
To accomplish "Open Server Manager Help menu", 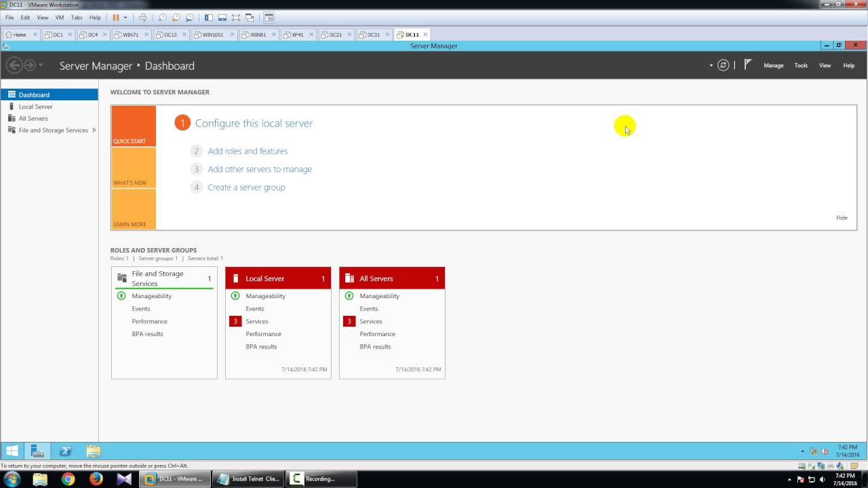I will (848, 66).
